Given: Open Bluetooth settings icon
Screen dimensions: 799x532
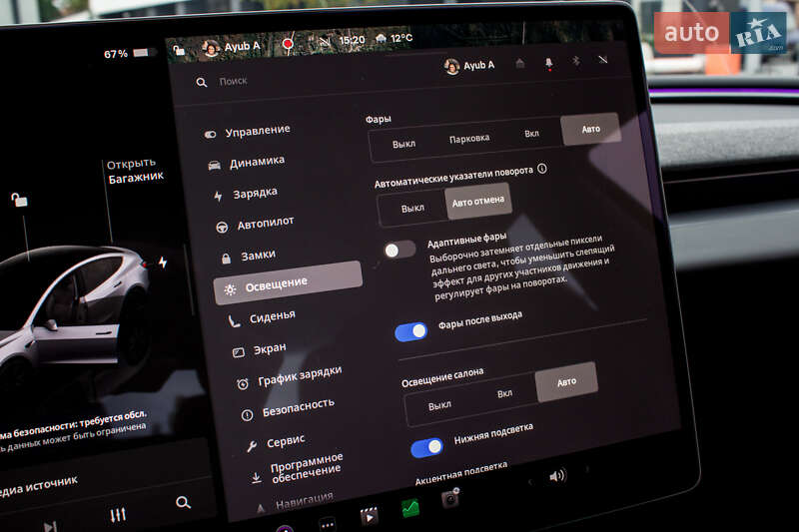Looking at the screenshot, I should 575,62.
